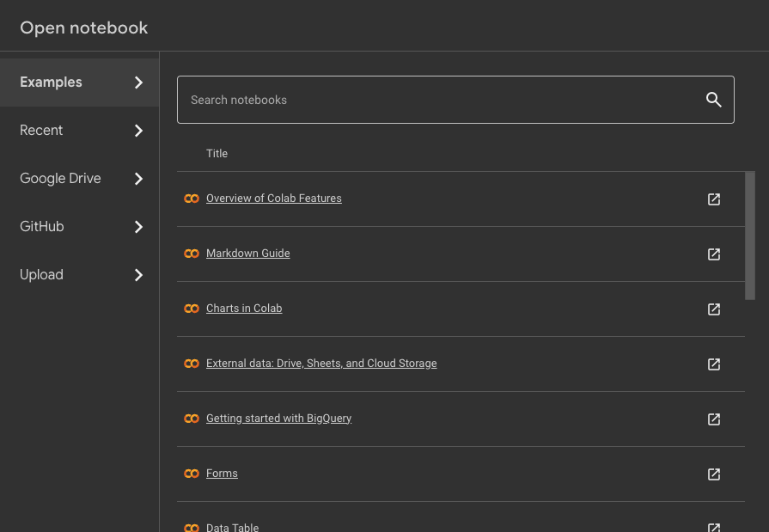Focus the Search notebooks input field
The width and height of the screenshot is (769, 532).
[455, 100]
